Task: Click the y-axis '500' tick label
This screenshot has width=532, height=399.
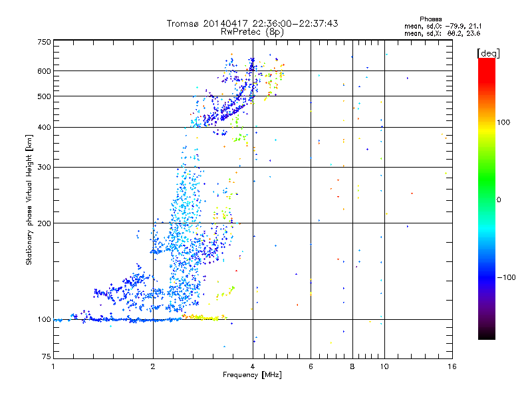Action: tap(44, 96)
